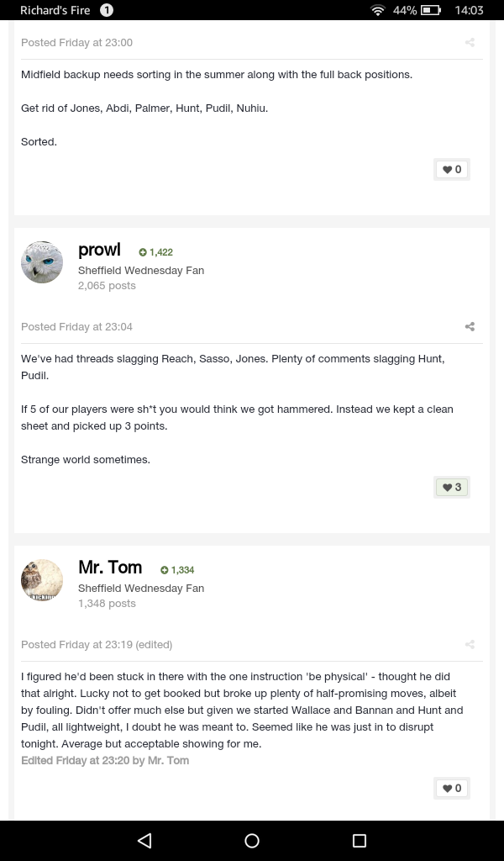Tap the Wi-Fi icon in status bar

point(378,10)
